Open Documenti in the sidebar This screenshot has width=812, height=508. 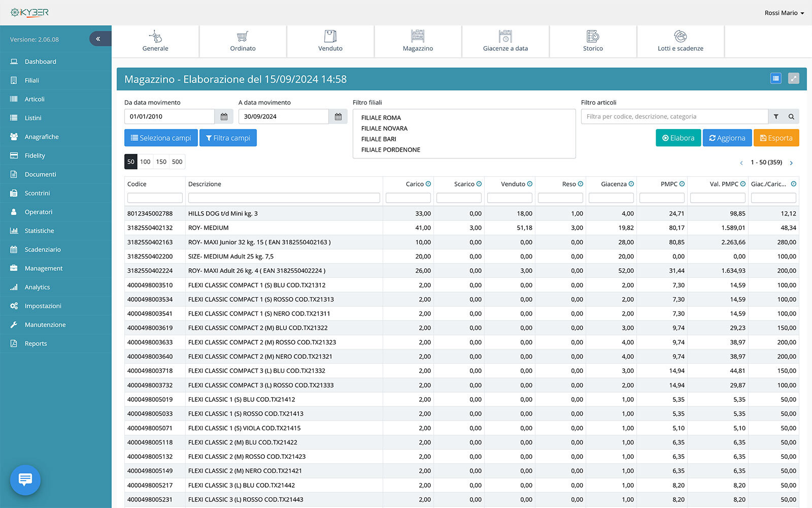56,174
